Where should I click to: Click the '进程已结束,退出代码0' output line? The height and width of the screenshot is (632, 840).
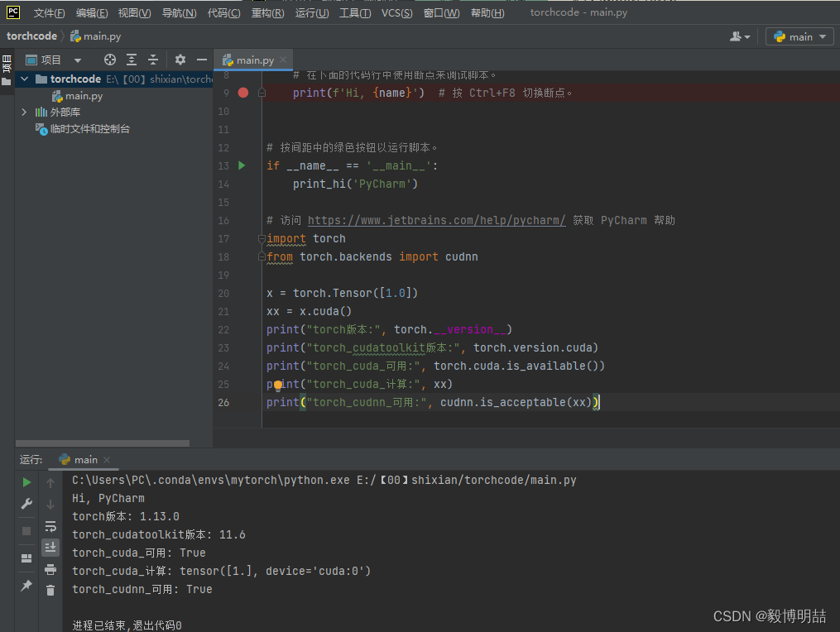pyautogui.click(x=127, y=625)
